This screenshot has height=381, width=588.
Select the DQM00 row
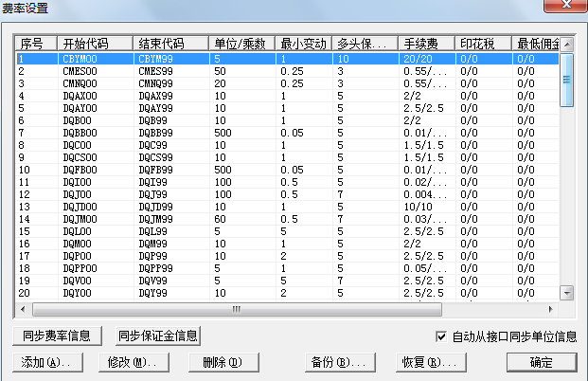tap(287, 244)
